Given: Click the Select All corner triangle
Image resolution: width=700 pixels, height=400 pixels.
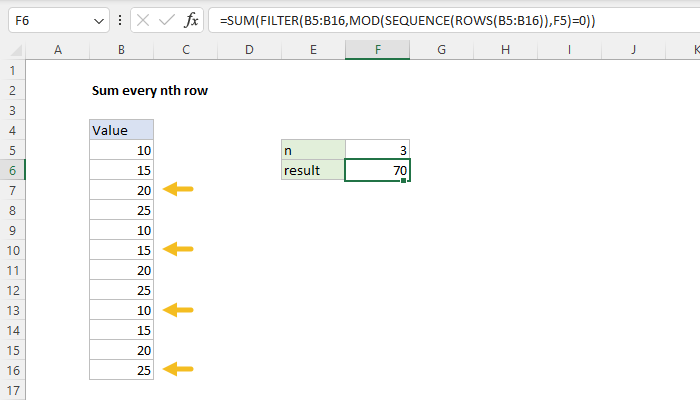Looking at the screenshot, I should (12, 49).
